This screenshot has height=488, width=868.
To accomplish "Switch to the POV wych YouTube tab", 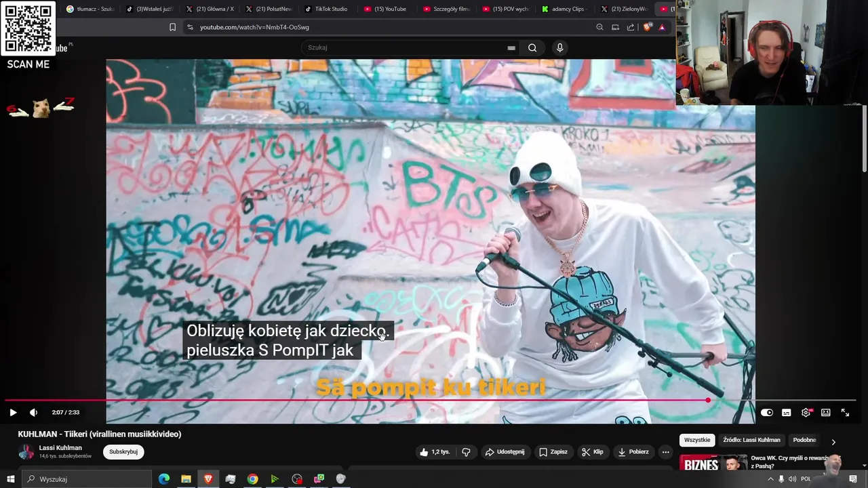I will 506,9.
